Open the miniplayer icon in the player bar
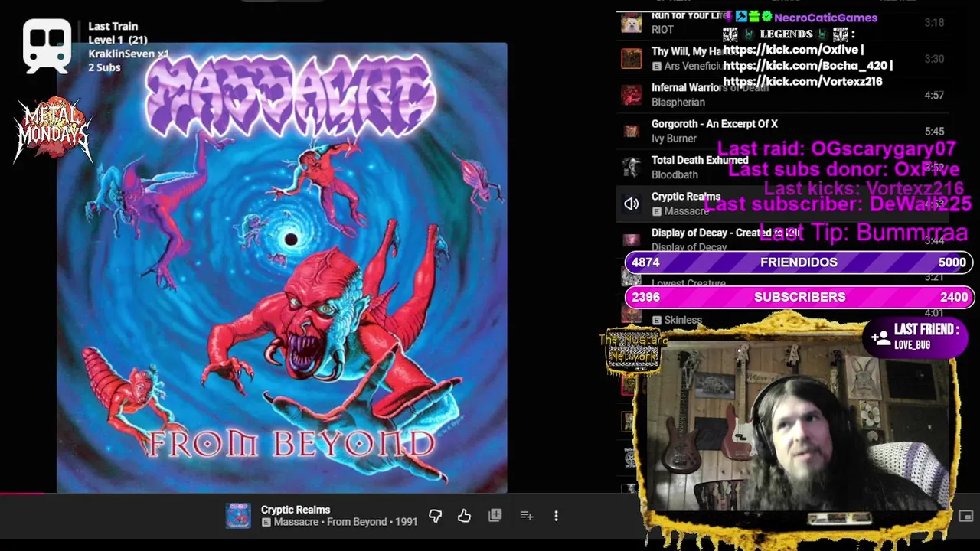The height and width of the screenshot is (551, 980). pyautogui.click(x=965, y=516)
